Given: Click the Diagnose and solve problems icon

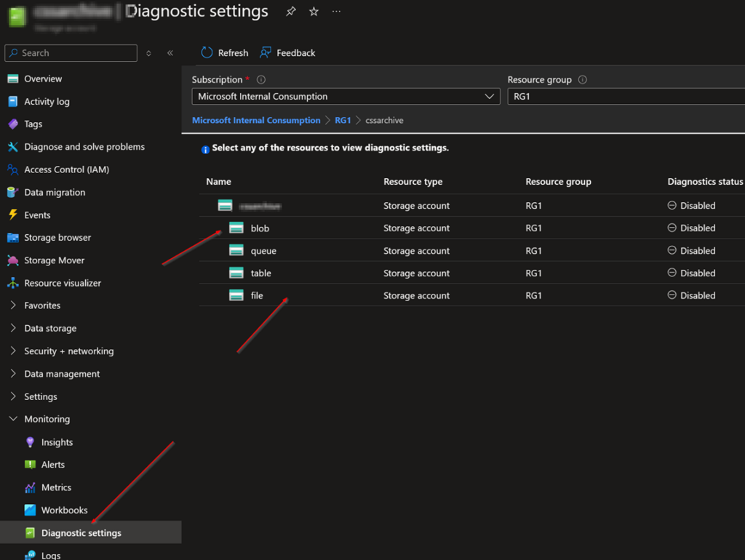Looking at the screenshot, I should (13, 147).
